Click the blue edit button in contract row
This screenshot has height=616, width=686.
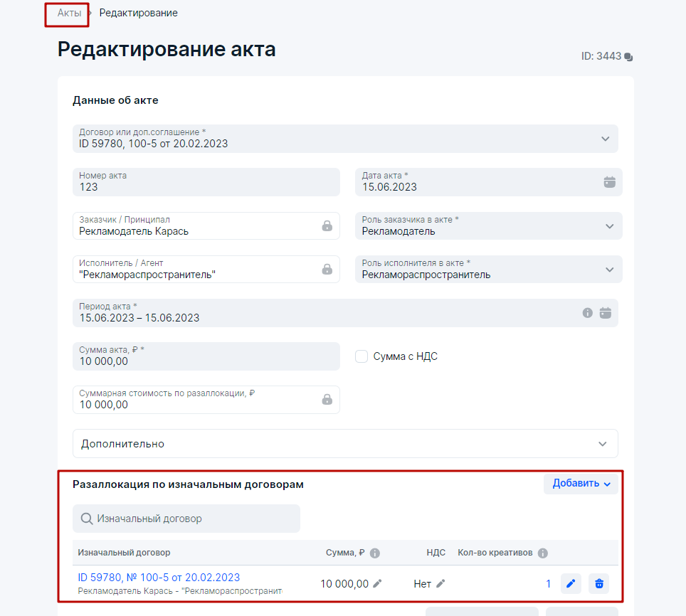pyautogui.click(x=571, y=584)
